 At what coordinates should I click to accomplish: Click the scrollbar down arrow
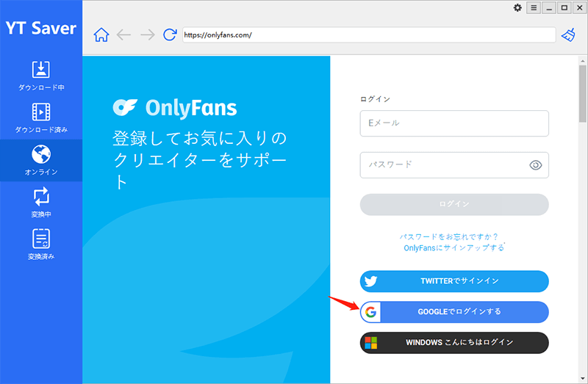582,379
